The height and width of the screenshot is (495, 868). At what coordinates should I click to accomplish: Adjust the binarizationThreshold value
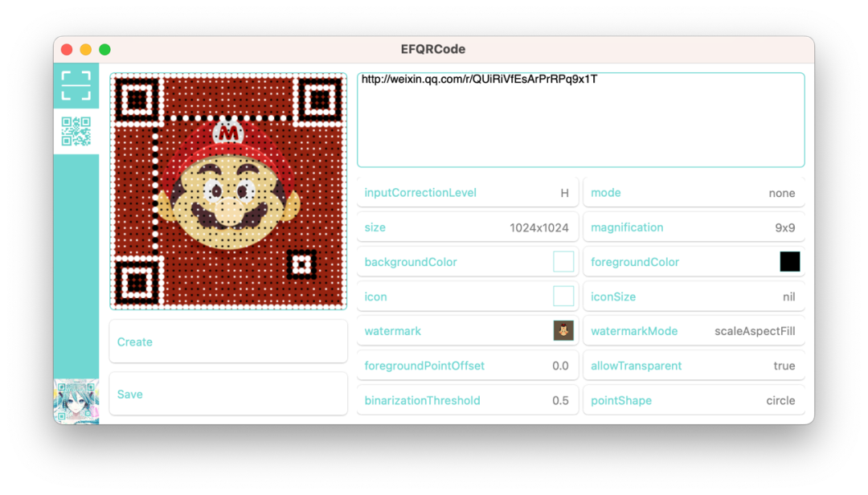(x=467, y=400)
